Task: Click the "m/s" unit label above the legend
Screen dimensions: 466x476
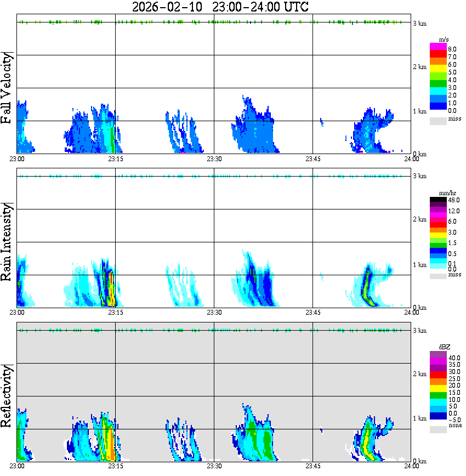Action: (x=444, y=39)
